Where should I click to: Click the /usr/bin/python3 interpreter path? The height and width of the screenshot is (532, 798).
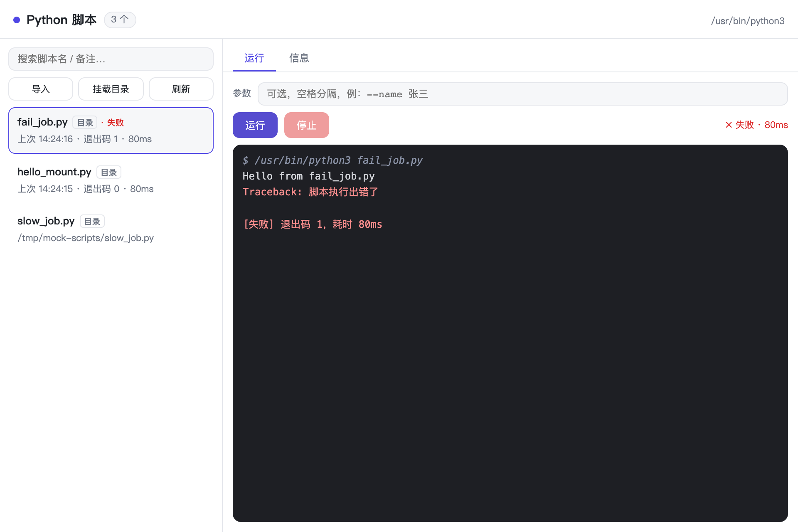tap(748, 21)
